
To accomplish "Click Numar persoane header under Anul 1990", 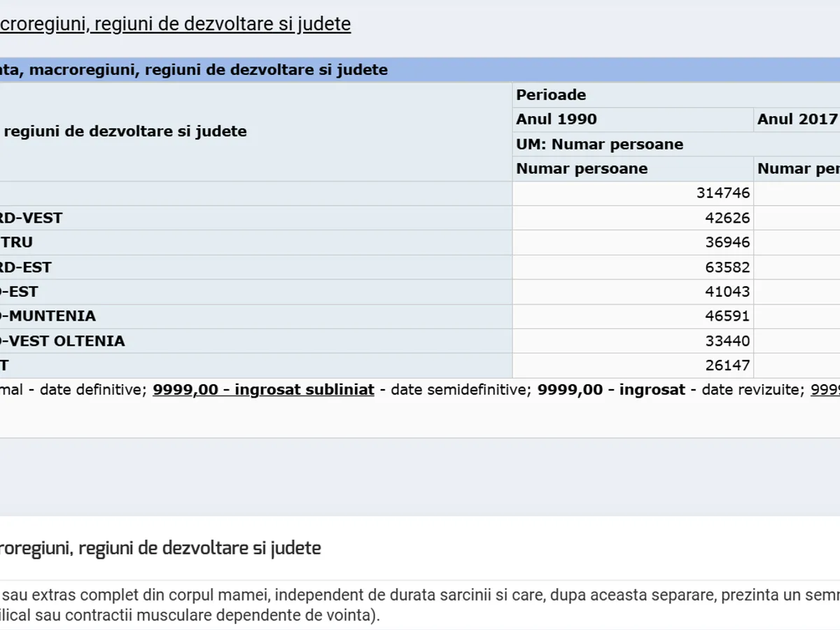I will pyautogui.click(x=582, y=169).
